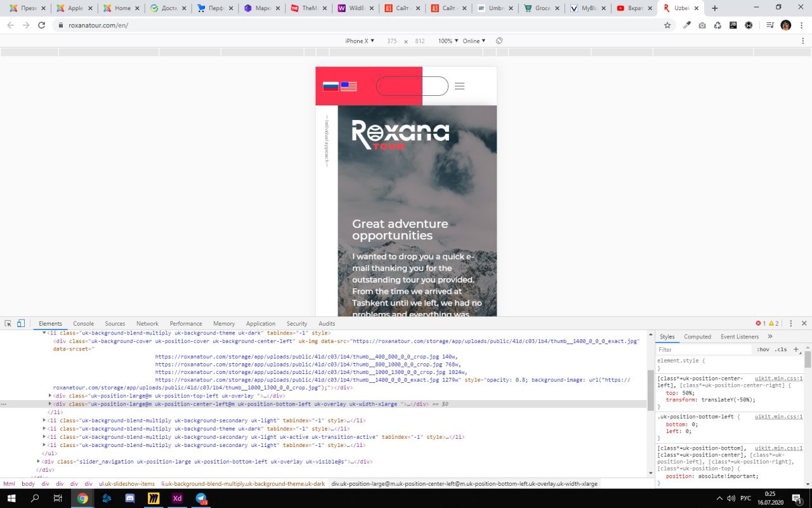Switch to the Sources tab
Screen dimensions: 812x508
[x=115, y=324]
